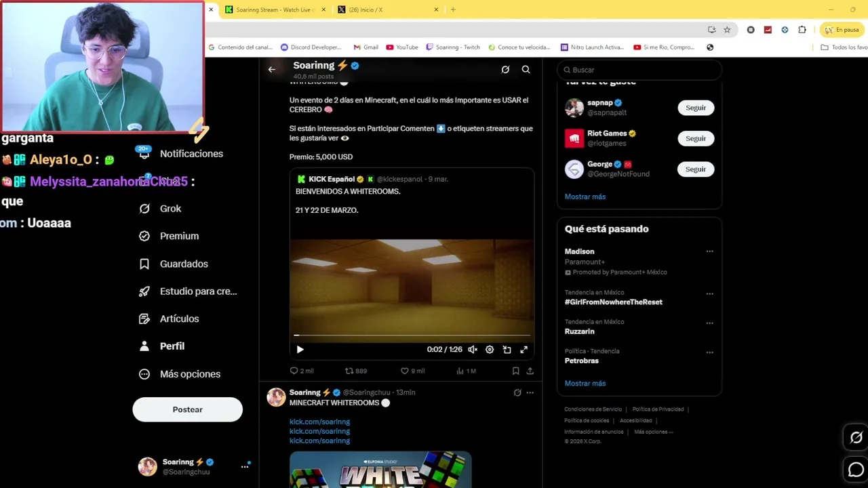868x488 pixels.
Task: Open account switcher dots next to Soarinng
Action: (x=245, y=466)
